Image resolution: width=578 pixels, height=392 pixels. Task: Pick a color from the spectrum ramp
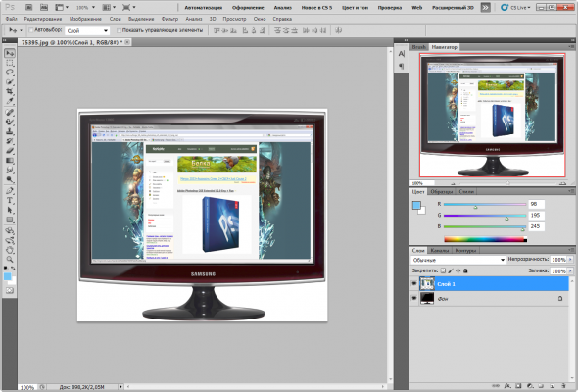[x=486, y=239]
